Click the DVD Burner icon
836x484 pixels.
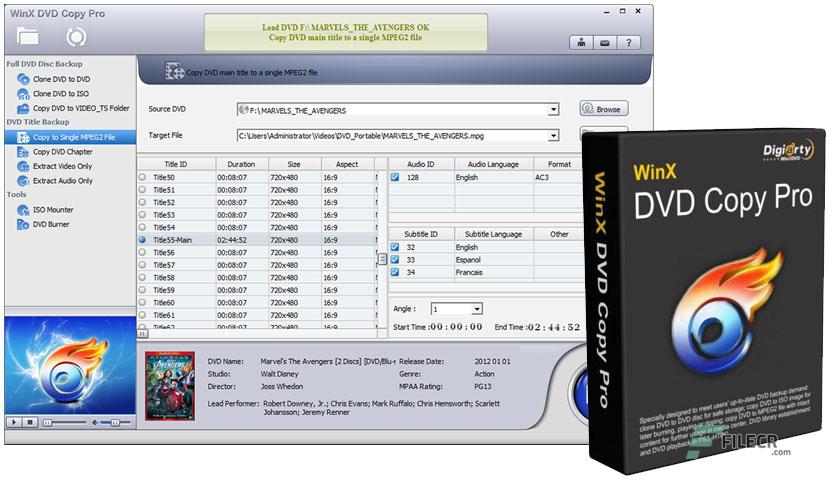[x=23, y=224]
